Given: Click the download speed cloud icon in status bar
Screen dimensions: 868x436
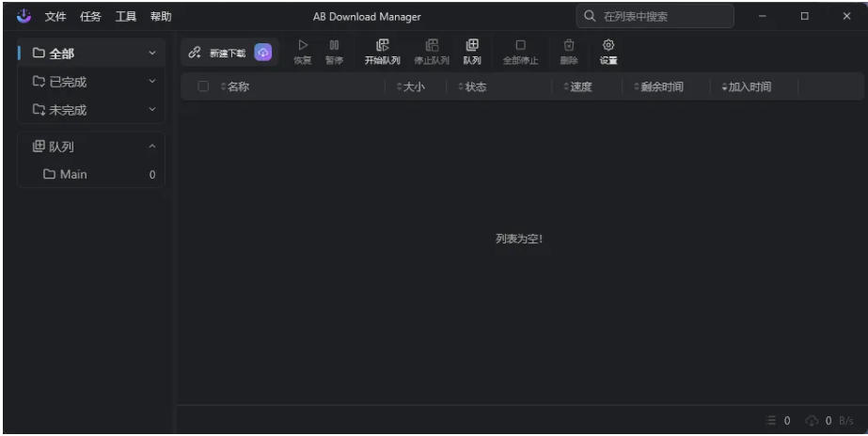Looking at the screenshot, I should (813, 421).
